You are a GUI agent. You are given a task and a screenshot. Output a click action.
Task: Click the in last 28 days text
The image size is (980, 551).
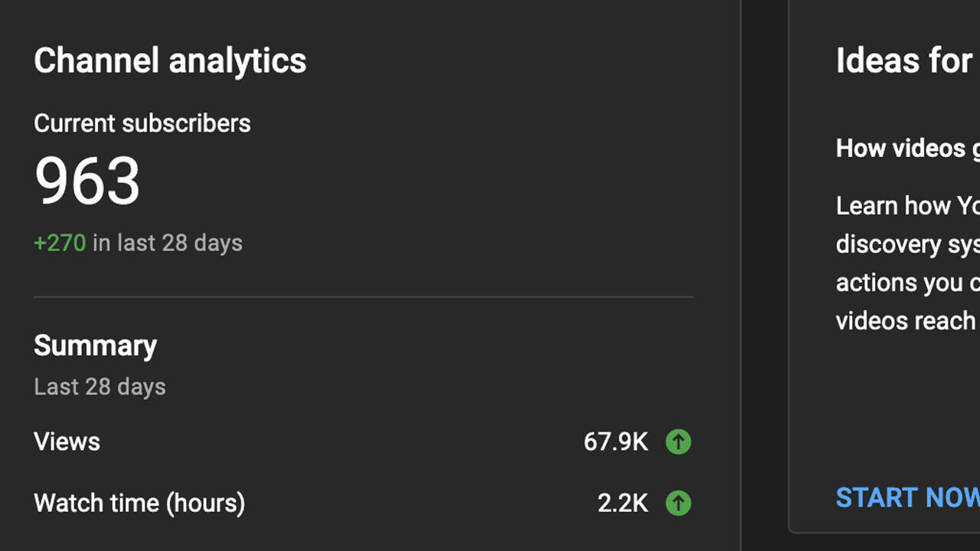[168, 243]
